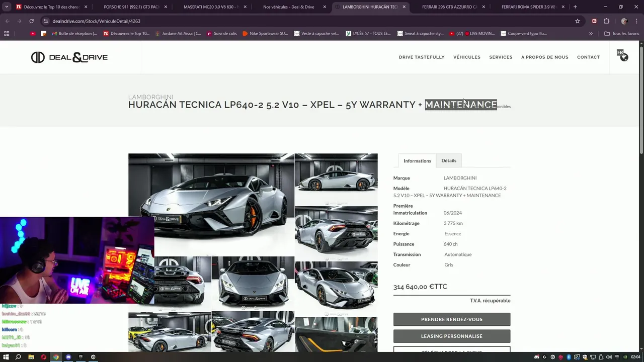Click the 3 775 km mileage value
Screen dimensions: 644x362
pos(453,223)
